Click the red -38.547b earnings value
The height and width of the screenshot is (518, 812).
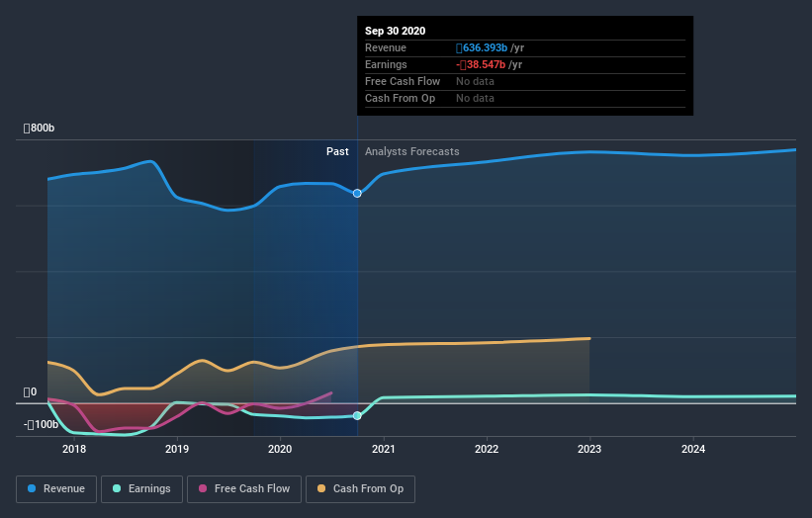482,64
